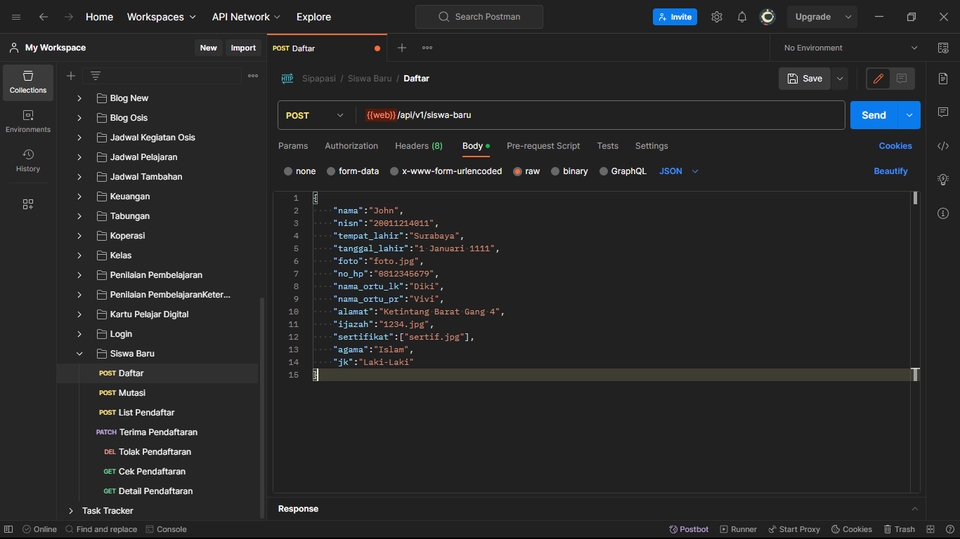This screenshot has width=960, height=539.
Task: Select the none body option
Action: coord(289,171)
